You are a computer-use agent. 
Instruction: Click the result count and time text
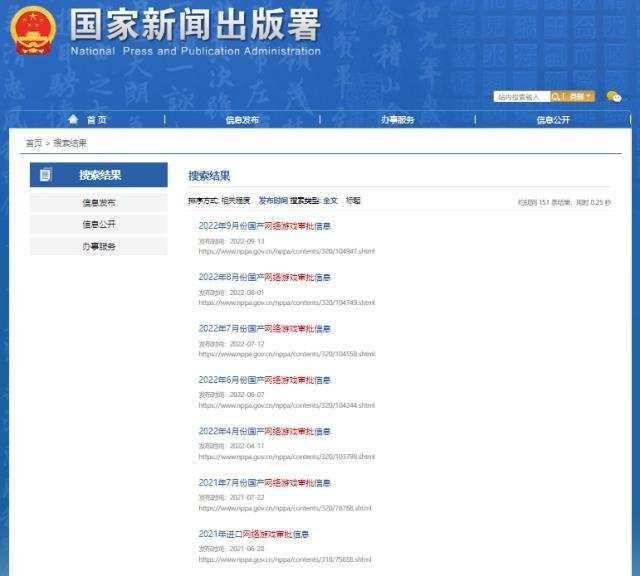[564, 202]
